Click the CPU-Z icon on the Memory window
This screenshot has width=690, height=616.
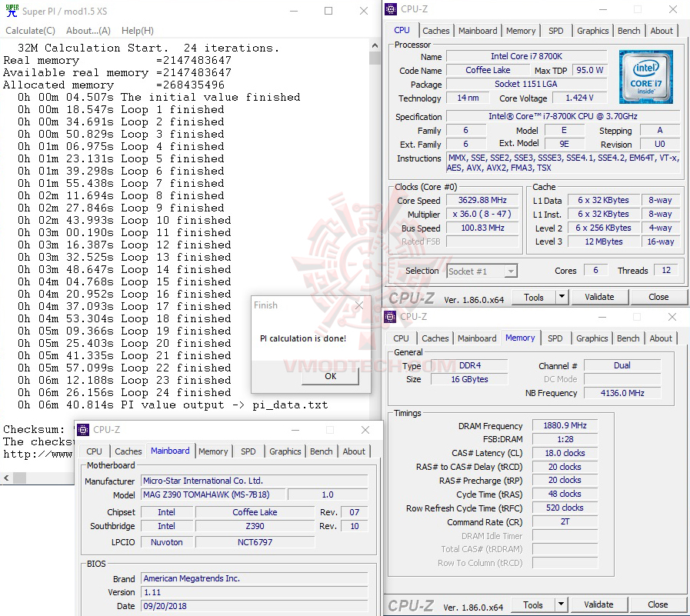390,317
